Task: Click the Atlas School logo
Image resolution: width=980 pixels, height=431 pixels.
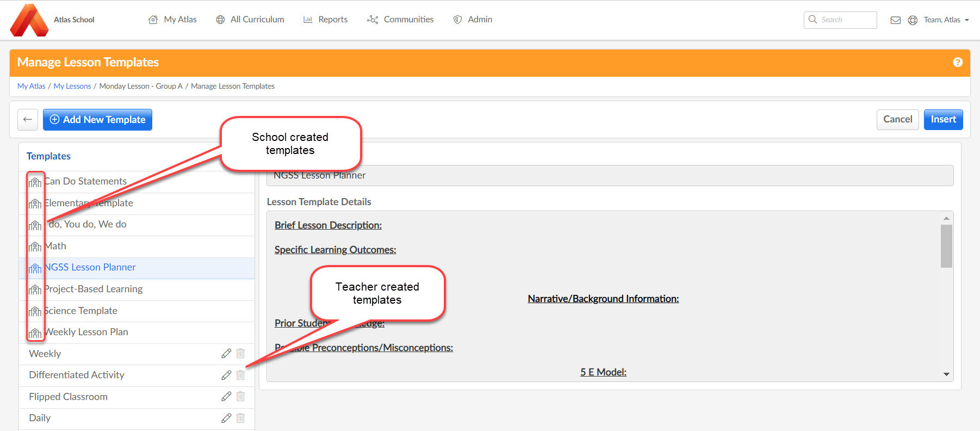Action: pos(29,20)
